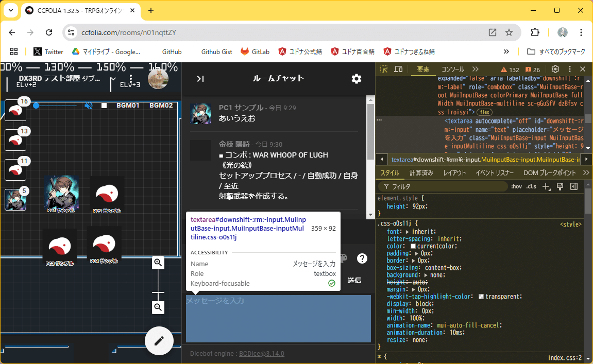593x364 pixels.
Task: Click the zoom-out magnifier on the board
Action: [x=158, y=307]
